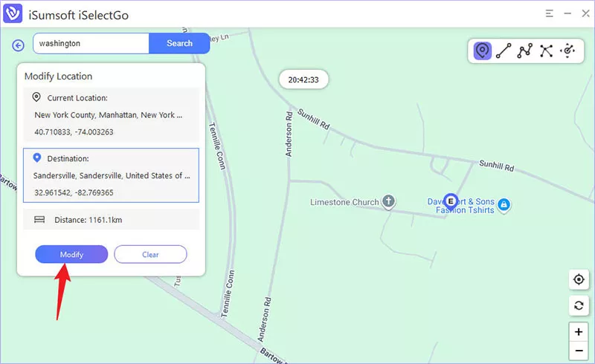Click the Modify button
595x364 pixels.
(71, 254)
